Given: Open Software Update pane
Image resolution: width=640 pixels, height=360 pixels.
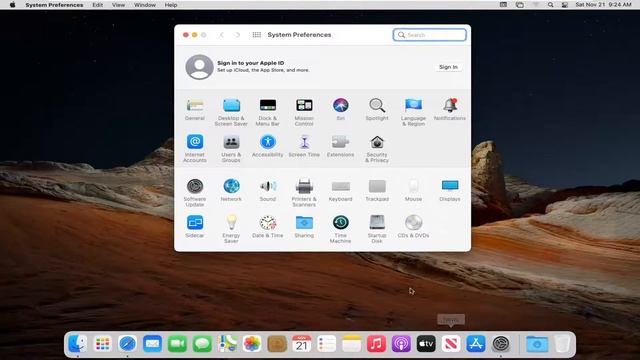Looking at the screenshot, I should 195,193.
